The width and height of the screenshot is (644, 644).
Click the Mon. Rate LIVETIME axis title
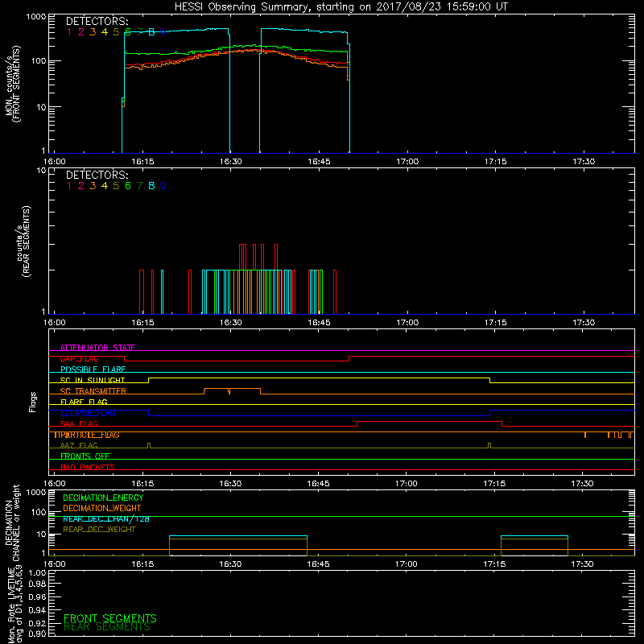(x=15, y=605)
